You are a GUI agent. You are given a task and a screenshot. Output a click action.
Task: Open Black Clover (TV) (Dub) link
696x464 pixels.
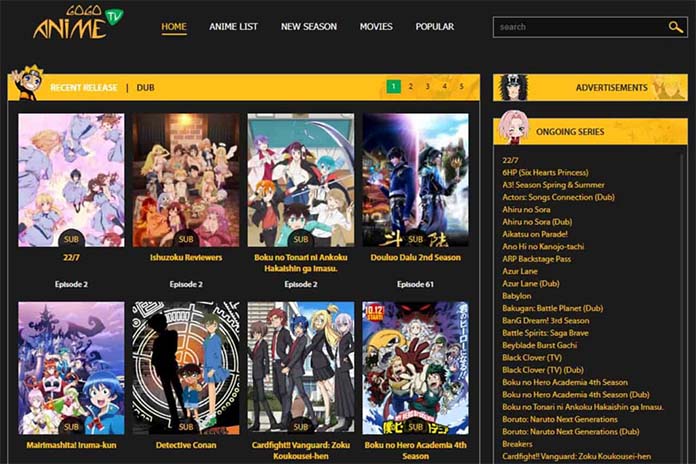click(x=542, y=370)
